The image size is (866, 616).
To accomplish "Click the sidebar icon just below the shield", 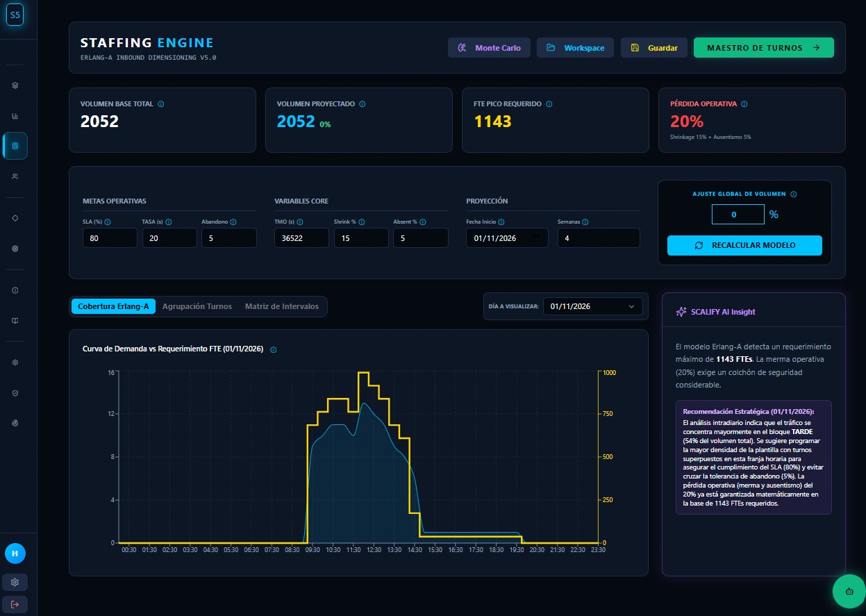I will pyautogui.click(x=15, y=423).
